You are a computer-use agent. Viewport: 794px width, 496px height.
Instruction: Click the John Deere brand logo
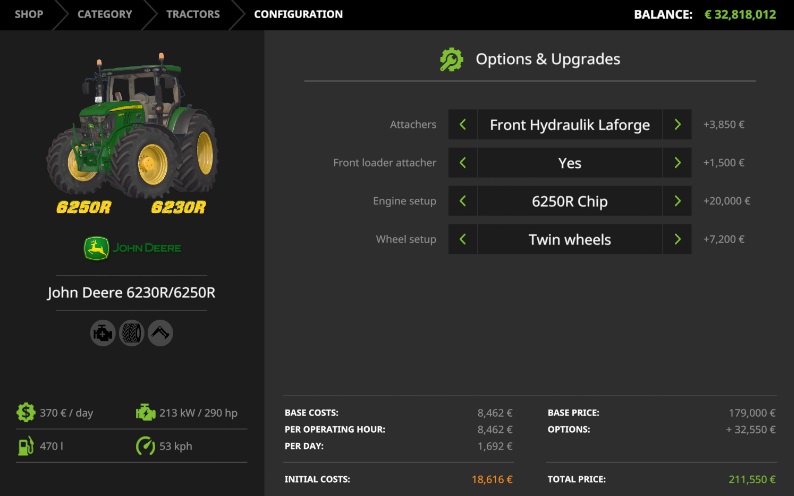coord(132,248)
